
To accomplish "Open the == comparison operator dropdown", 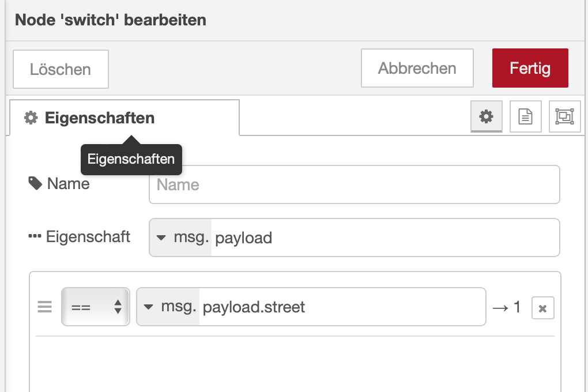I will pyautogui.click(x=95, y=307).
